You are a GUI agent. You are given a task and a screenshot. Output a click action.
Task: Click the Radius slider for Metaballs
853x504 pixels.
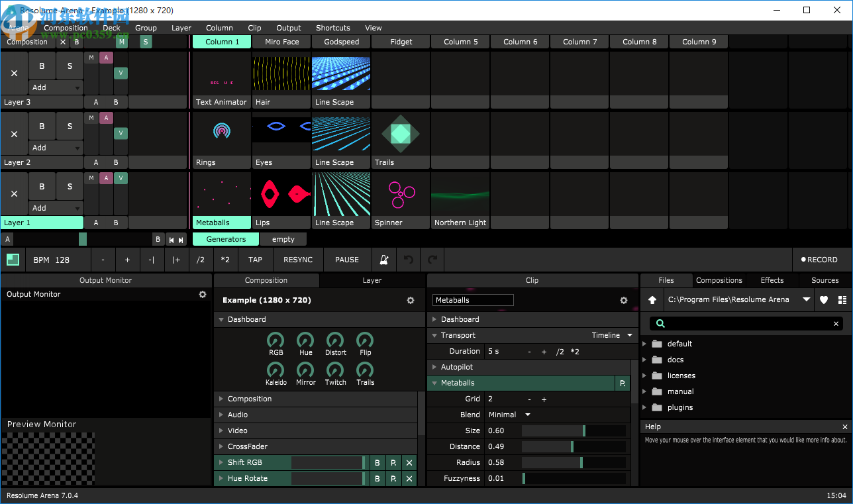coord(574,462)
